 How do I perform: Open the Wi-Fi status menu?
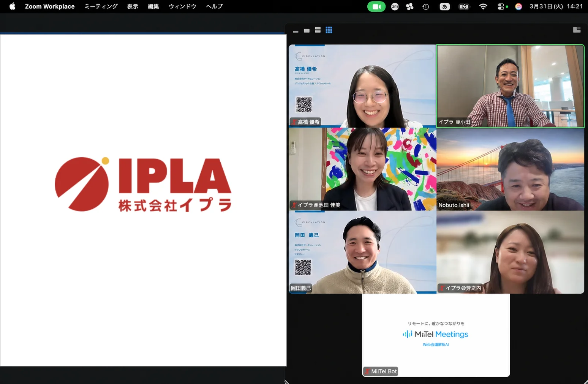pyautogui.click(x=483, y=6)
